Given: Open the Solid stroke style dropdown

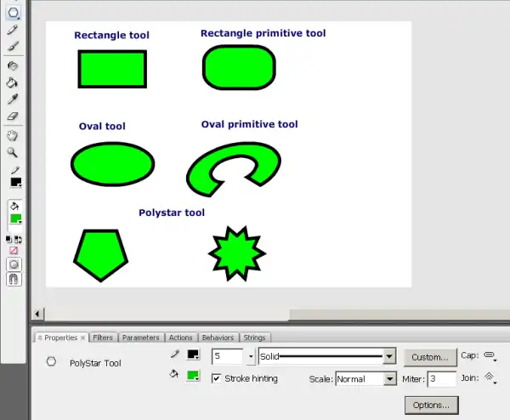Looking at the screenshot, I should 389,356.
